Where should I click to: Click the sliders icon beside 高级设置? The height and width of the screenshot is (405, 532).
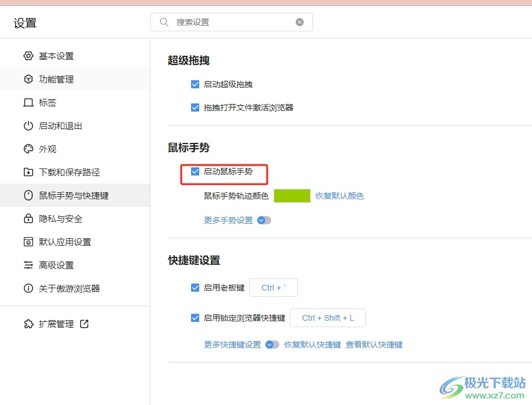point(28,265)
